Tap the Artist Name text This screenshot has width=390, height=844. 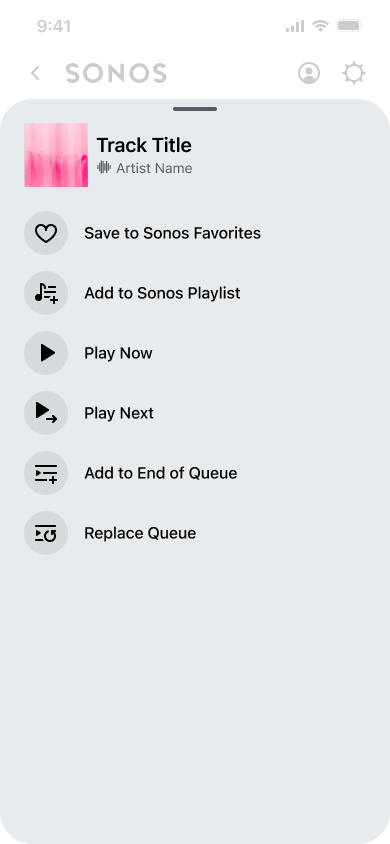(x=154, y=168)
